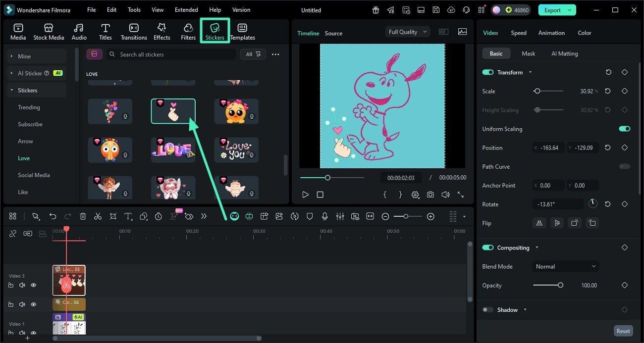Select the finger heart sticker thumbnail
The image size is (644, 343).
point(173,111)
